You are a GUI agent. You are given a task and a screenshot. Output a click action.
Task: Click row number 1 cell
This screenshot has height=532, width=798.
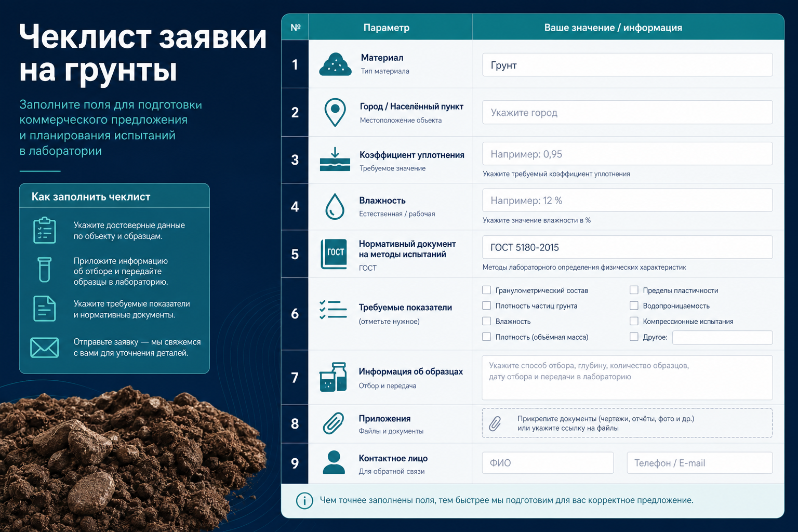click(x=295, y=64)
